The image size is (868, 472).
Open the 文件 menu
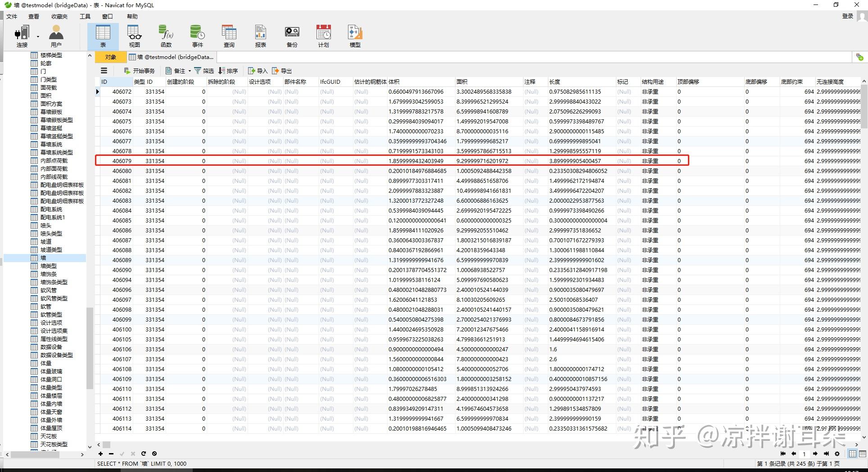click(x=12, y=16)
